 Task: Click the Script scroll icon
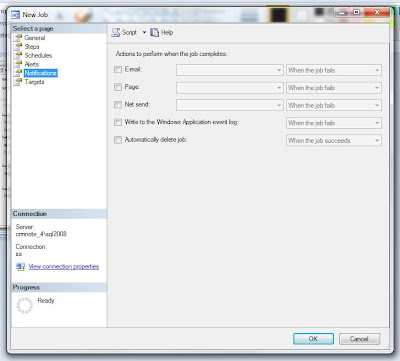coord(116,32)
